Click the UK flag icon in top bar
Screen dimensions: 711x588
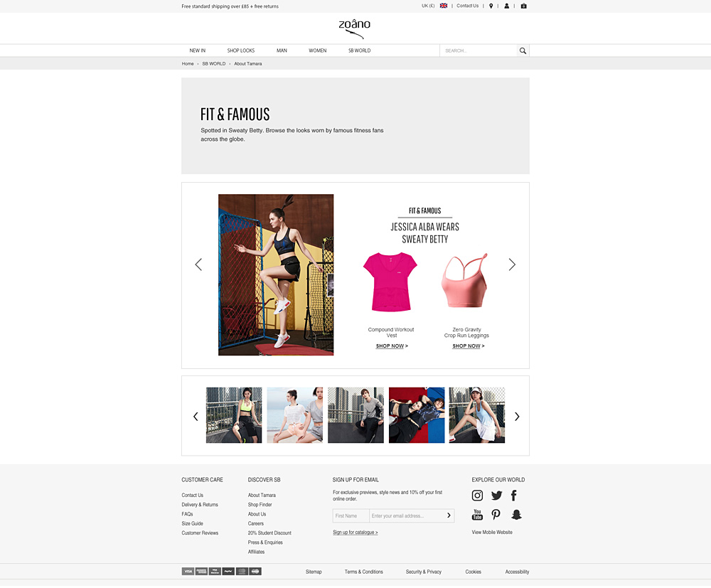tap(444, 6)
